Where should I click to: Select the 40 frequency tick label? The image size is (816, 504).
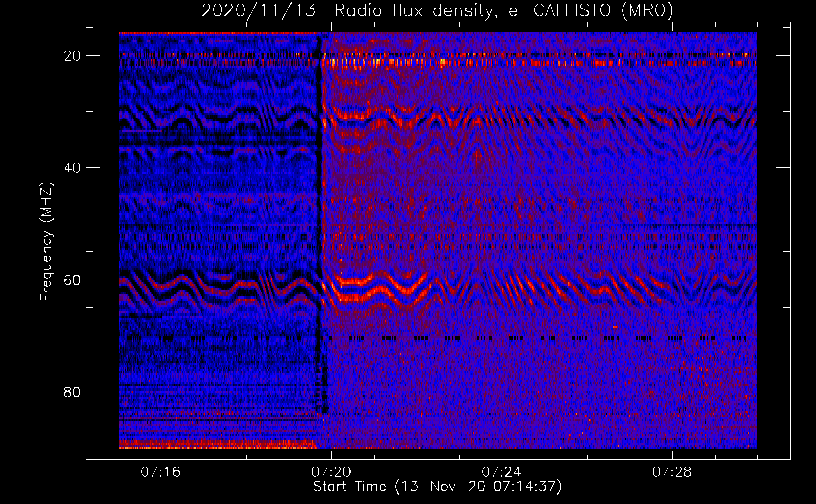[x=72, y=168]
